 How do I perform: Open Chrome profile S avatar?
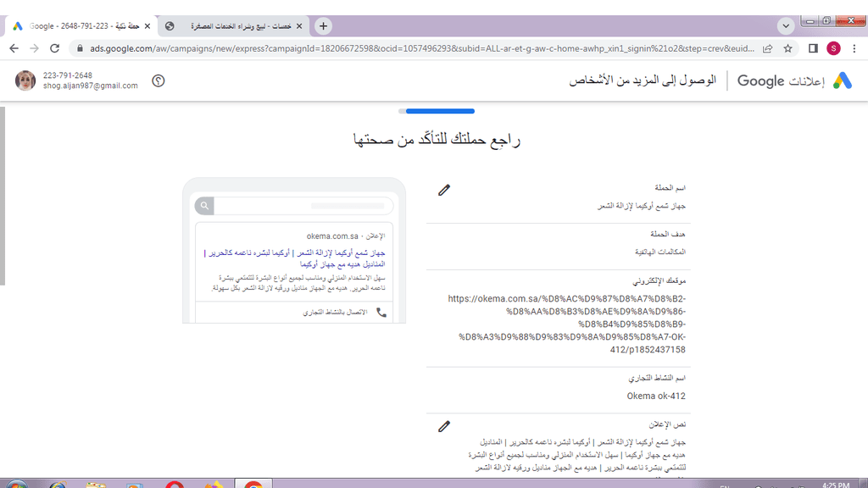click(834, 48)
